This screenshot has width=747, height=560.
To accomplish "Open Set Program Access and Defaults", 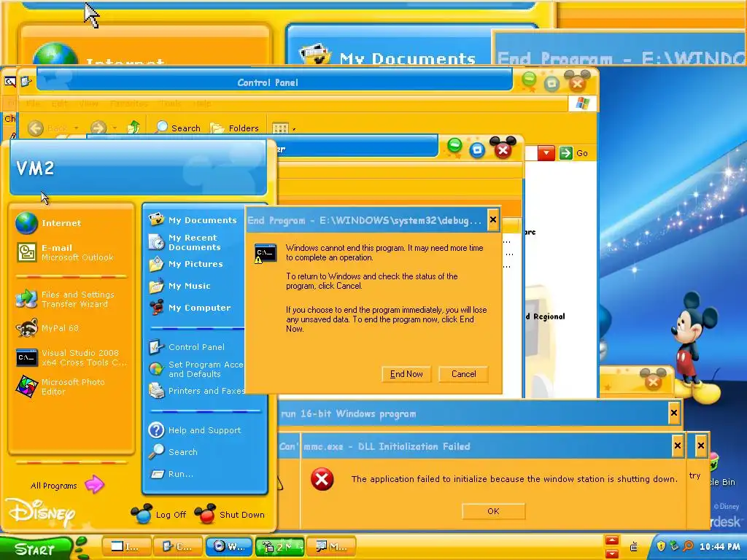I will click(196, 369).
